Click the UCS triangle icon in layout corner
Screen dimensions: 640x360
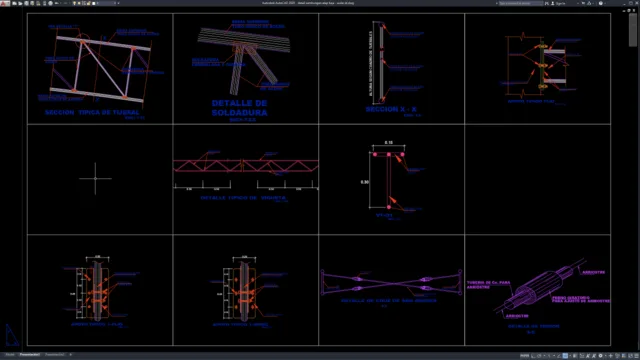(x=11, y=335)
